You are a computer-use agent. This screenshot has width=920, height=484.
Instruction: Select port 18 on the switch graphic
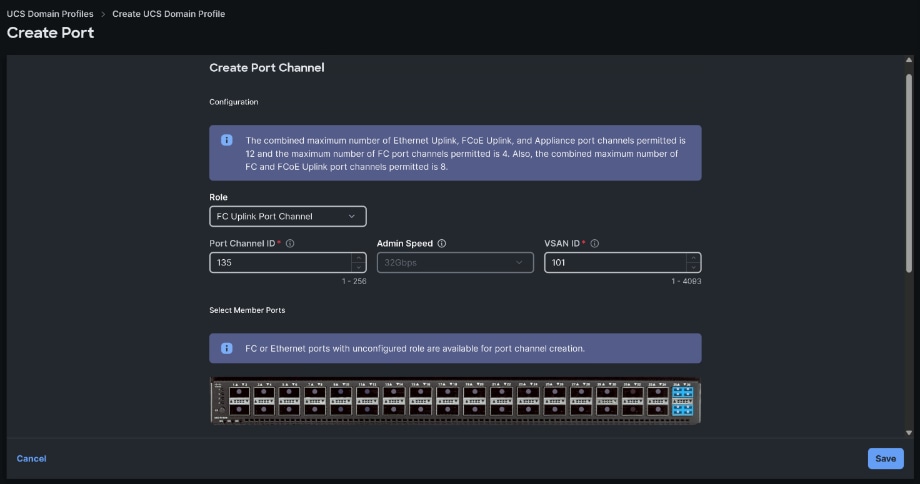(x=447, y=409)
